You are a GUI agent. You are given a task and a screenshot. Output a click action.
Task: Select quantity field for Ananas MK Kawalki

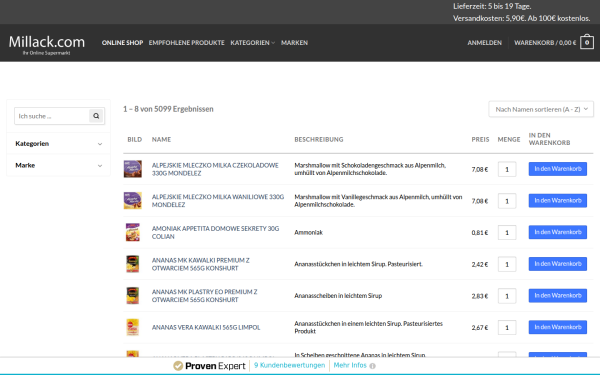coord(507,264)
